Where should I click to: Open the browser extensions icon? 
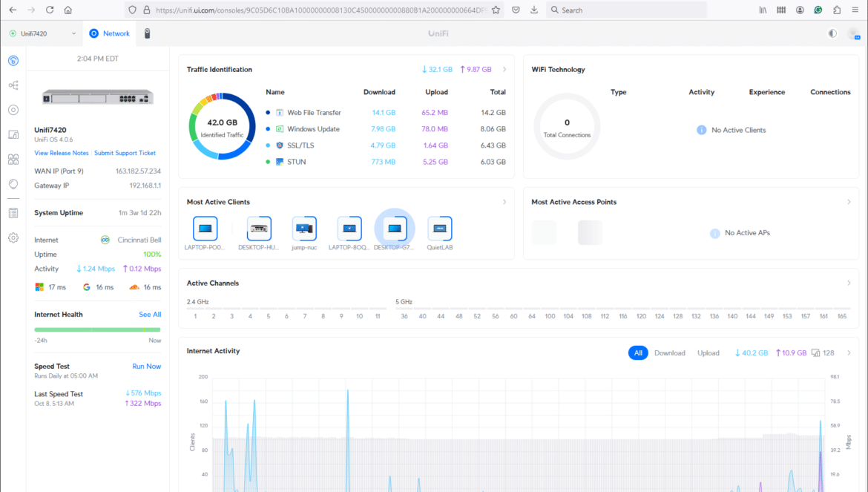click(x=836, y=10)
